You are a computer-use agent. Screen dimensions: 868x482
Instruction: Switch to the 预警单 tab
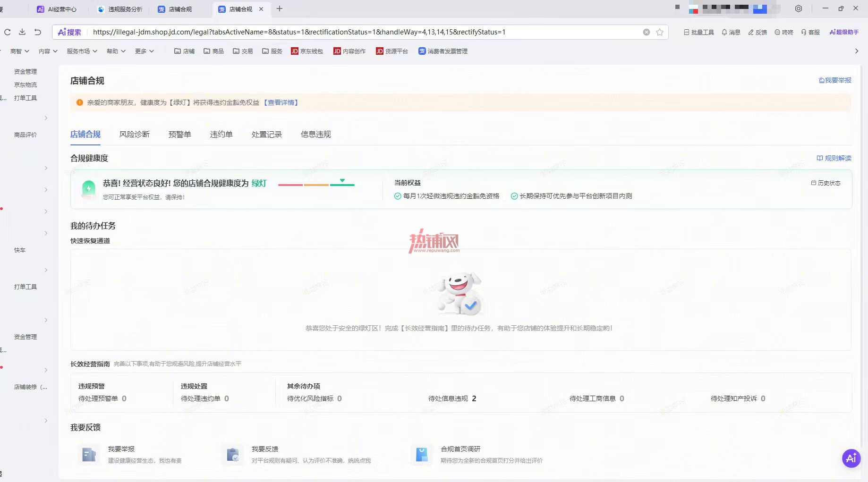180,135
